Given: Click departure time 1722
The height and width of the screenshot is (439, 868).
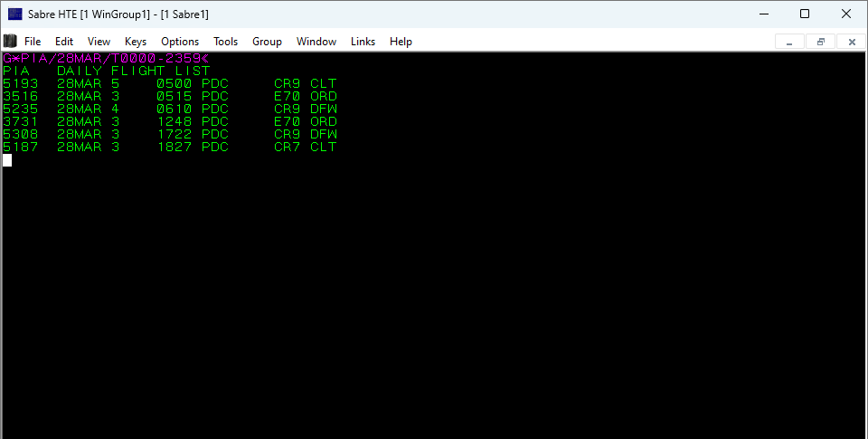Looking at the screenshot, I should coord(175,135).
